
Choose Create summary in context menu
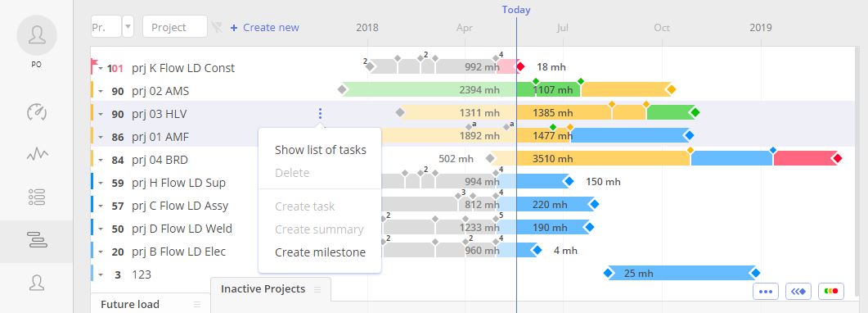320,229
